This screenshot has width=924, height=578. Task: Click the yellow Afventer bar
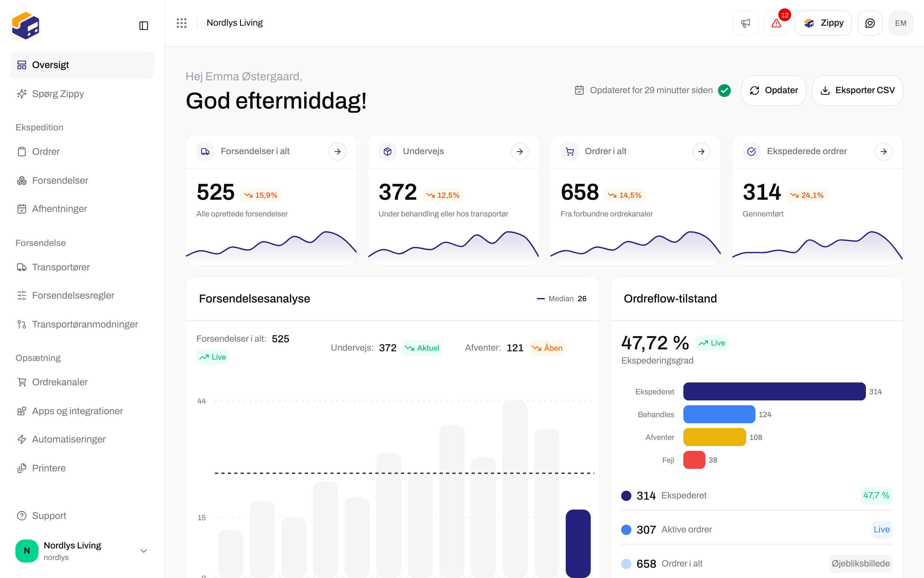tap(714, 437)
